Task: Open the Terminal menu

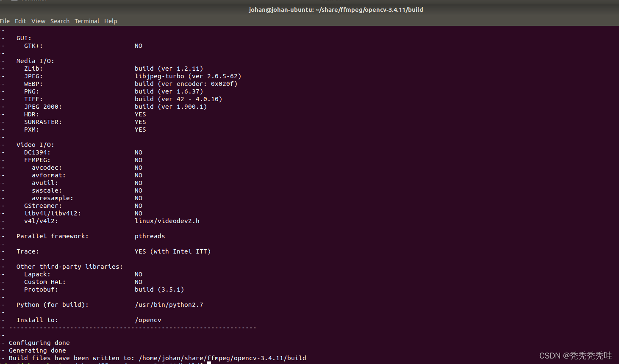Action: [86, 21]
